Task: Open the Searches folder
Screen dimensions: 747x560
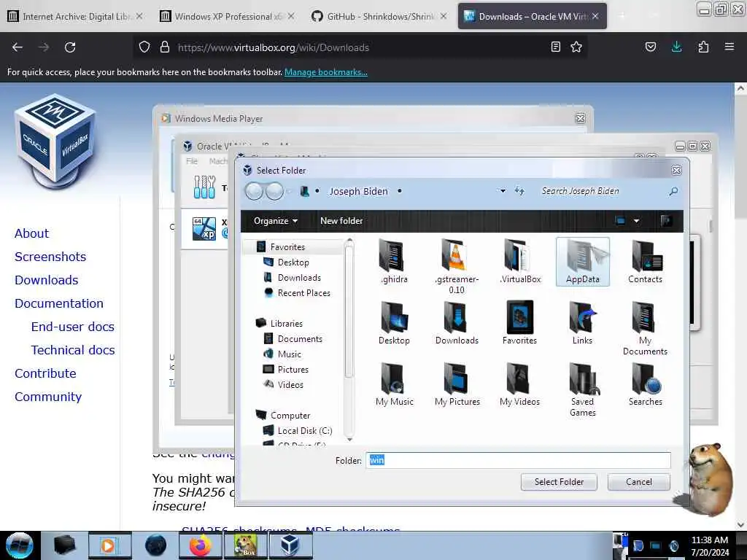Action: click(x=645, y=384)
